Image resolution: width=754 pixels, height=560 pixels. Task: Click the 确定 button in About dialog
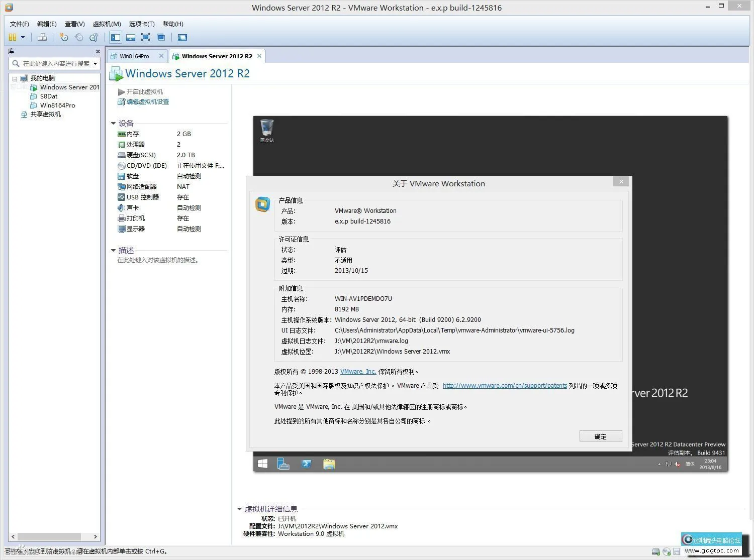tap(600, 436)
